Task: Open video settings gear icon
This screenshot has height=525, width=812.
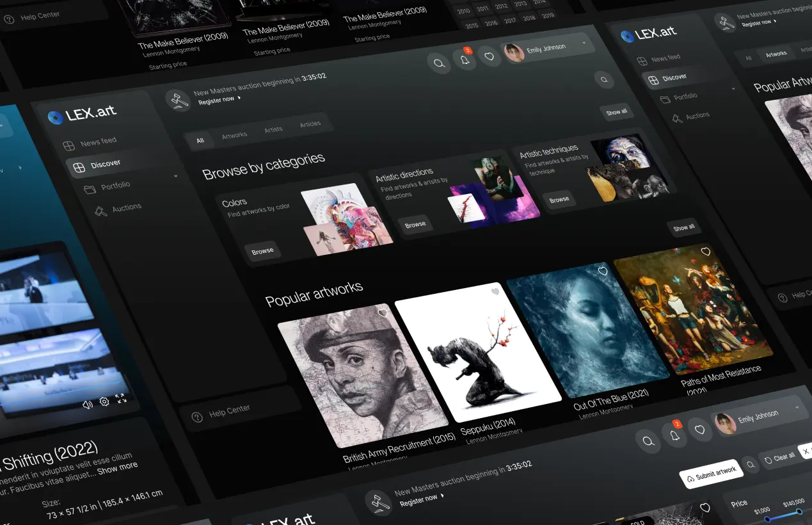Action: [x=104, y=402]
